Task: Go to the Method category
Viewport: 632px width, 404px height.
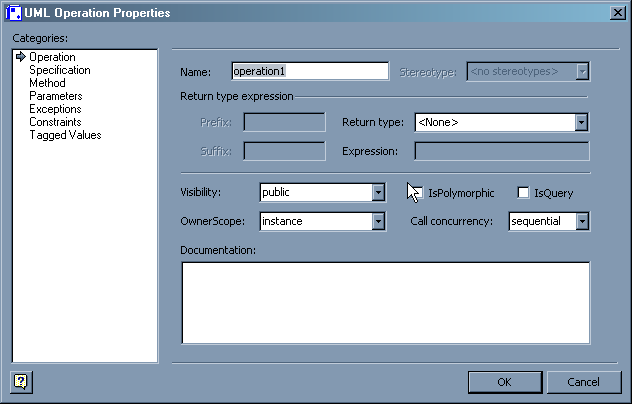Action: (x=47, y=84)
